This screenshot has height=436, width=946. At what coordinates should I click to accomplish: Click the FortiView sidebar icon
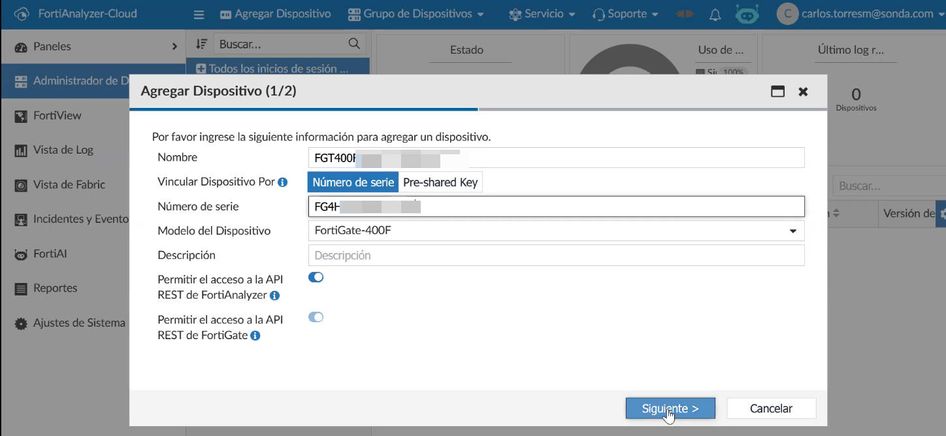coord(21,116)
